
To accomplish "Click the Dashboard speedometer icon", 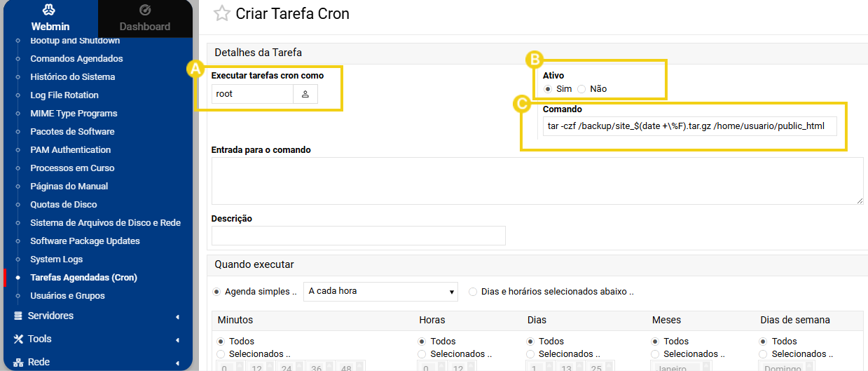I will tap(145, 10).
